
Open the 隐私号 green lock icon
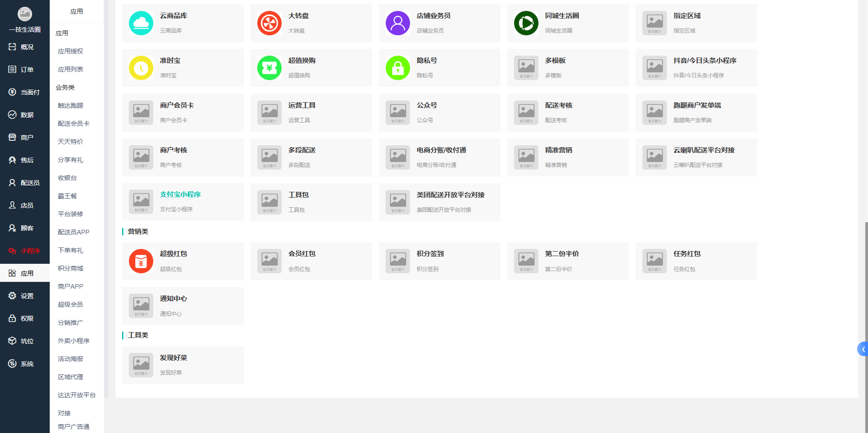(x=398, y=68)
